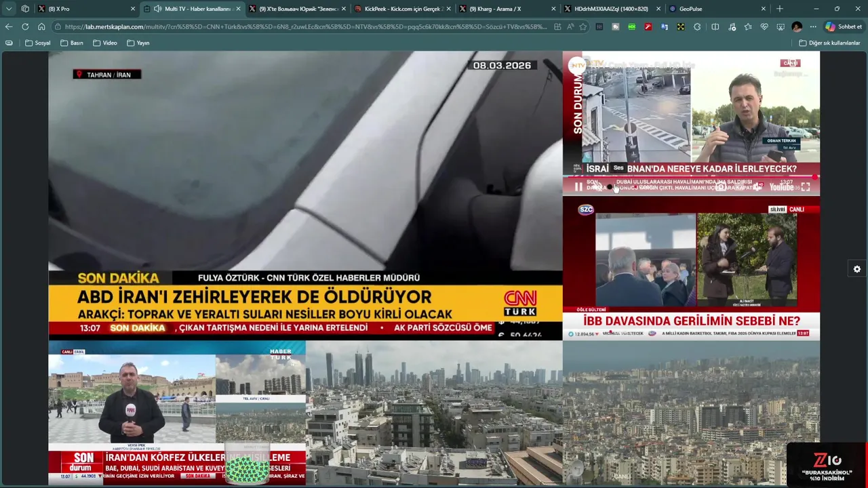Viewport: 868px width, 488px height.
Task: Open the Sohbet et Copilot button
Action: pos(844,26)
